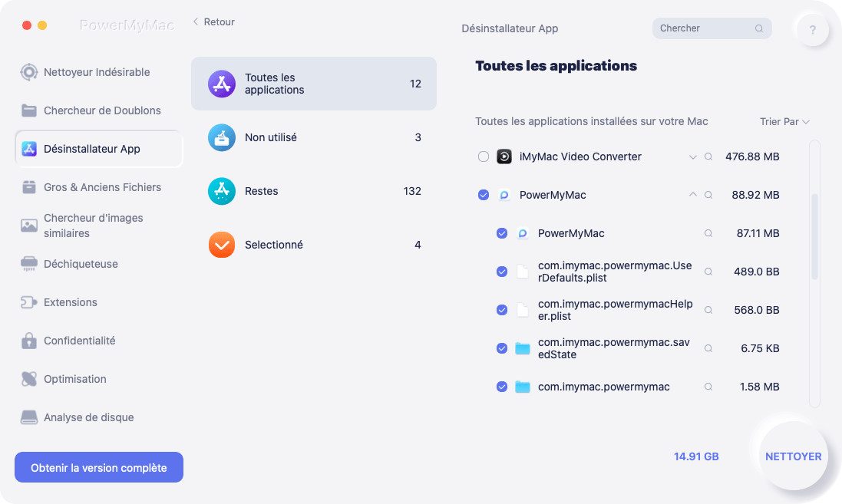Select the Toutes les applications category
The width and height of the screenshot is (842, 504).
[x=314, y=84]
